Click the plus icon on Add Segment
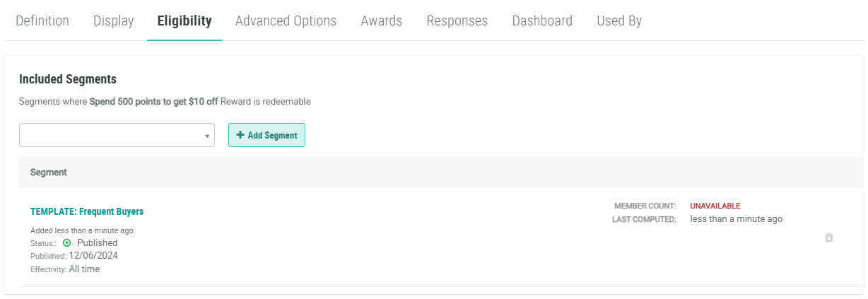 coord(240,135)
